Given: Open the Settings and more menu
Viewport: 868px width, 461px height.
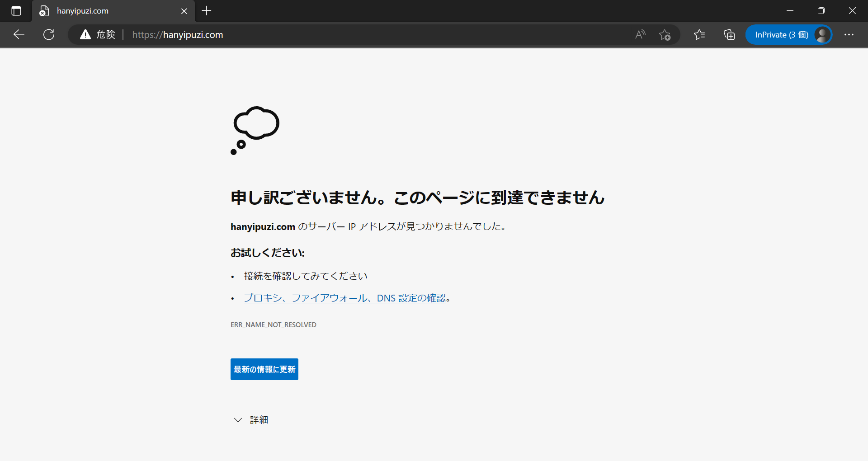Looking at the screenshot, I should (x=849, y=35).
